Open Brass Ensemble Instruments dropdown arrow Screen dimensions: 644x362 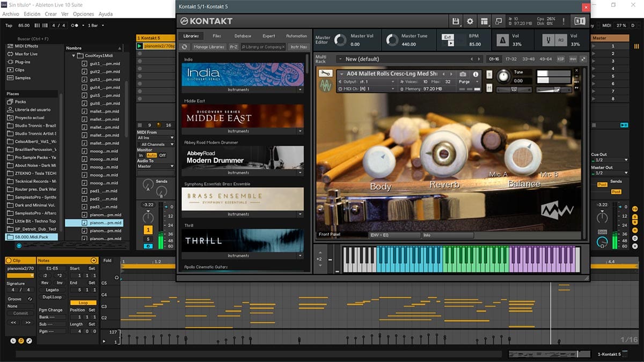click(x=301, y=214)
